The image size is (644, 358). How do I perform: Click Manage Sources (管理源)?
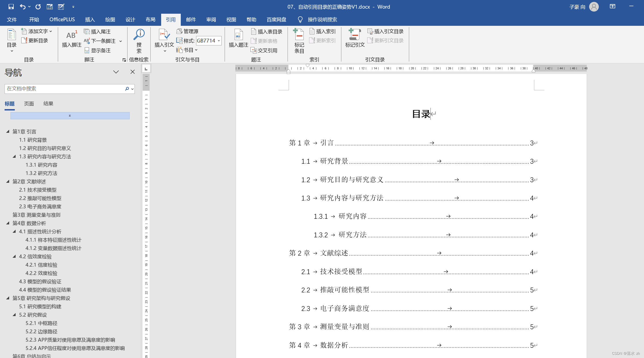coord(187,31)
